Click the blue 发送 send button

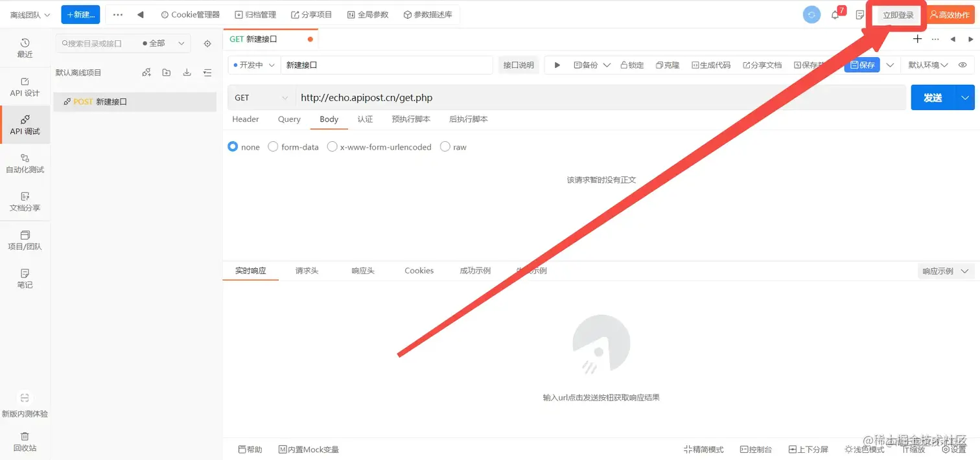click(x=933, y=98)
